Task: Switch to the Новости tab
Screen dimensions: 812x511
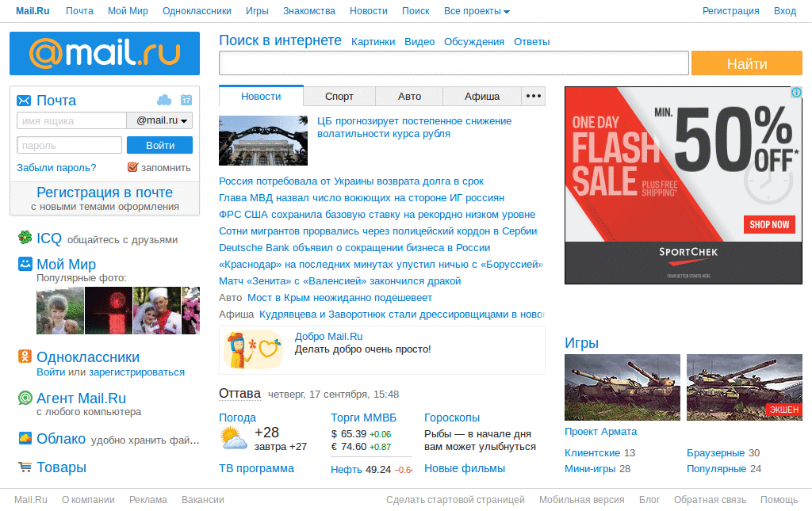Action: 261,96
